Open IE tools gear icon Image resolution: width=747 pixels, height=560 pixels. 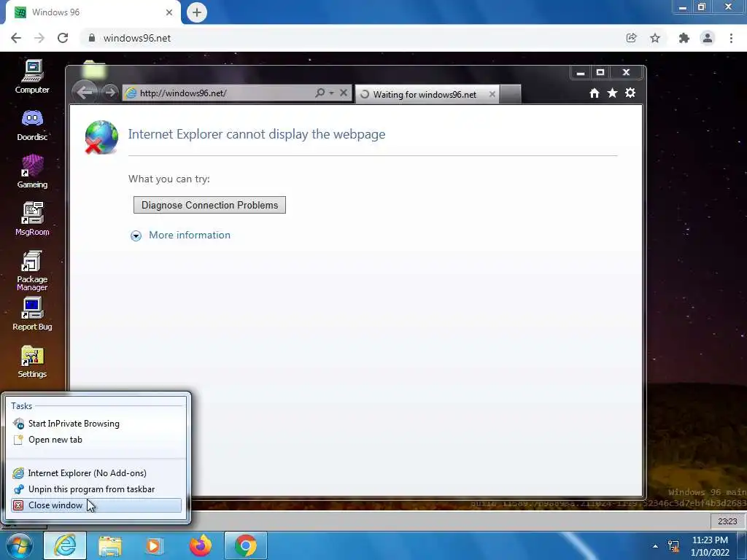pos(630,93)
